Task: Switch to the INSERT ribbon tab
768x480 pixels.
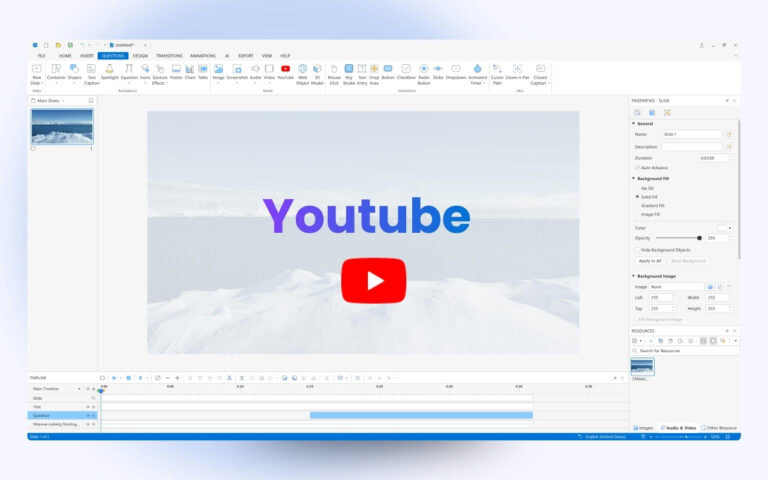Action: (87, 56)
